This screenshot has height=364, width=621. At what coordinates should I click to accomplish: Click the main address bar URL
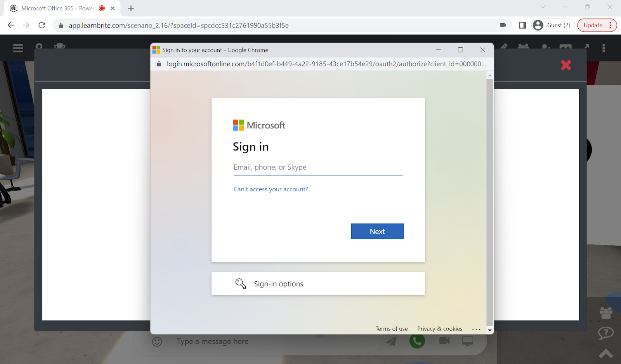(x=179, y=25)
